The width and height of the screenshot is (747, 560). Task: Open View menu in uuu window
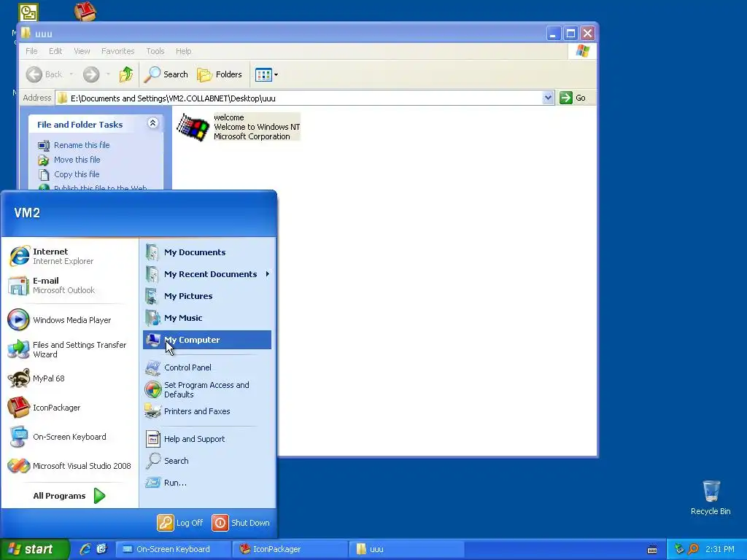tap(82, 51)
